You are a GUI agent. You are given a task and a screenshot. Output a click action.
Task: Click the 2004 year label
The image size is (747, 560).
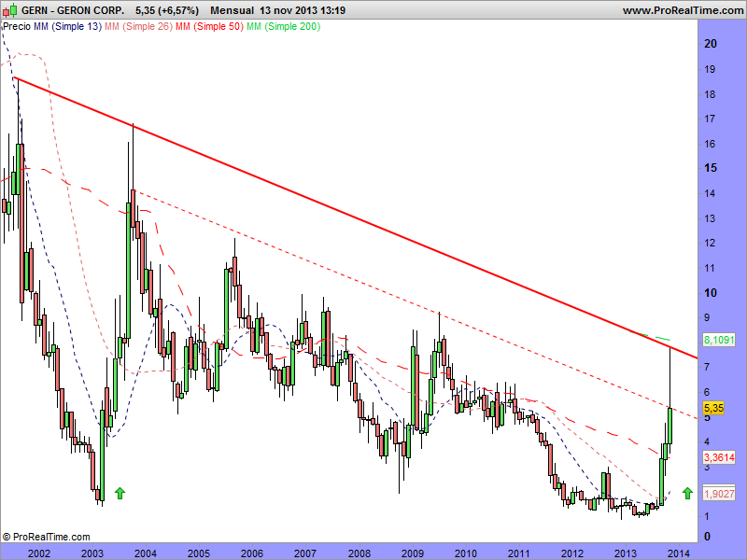(146, 553)
